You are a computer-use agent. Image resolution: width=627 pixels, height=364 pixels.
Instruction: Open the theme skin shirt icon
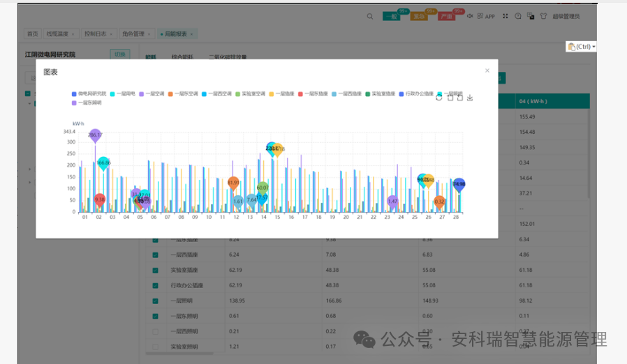coord(543,16)
